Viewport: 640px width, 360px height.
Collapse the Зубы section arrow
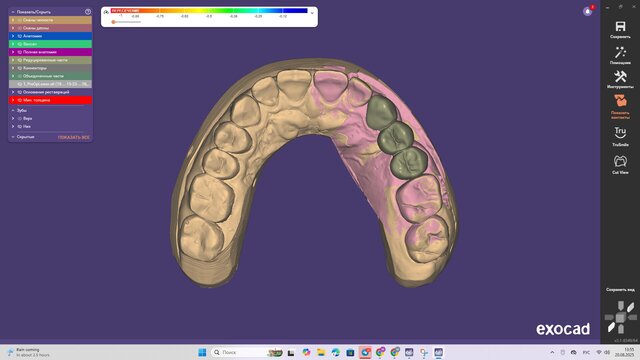[13, 110]
